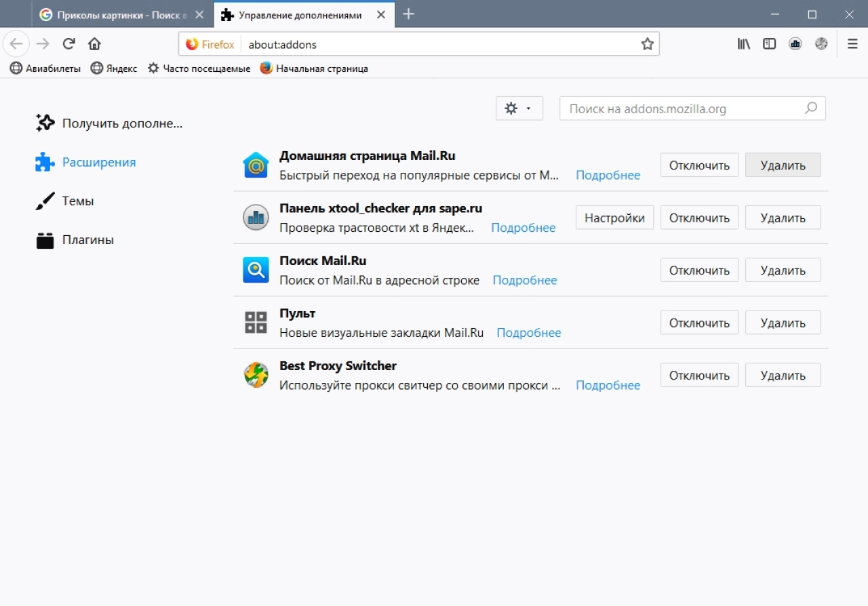Viewport: 868px width, 606px height.
Task: Bookmark this page with the star
Action: 647,44
